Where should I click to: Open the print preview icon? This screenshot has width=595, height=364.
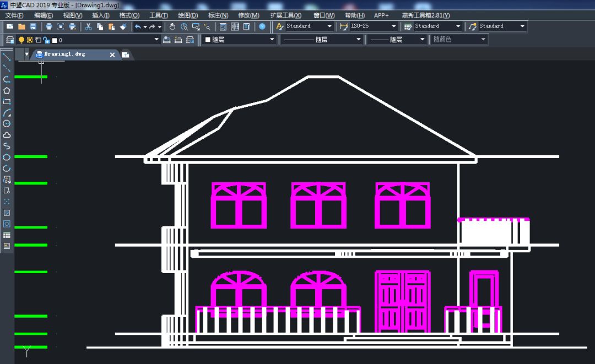click(x=61, y=26)
